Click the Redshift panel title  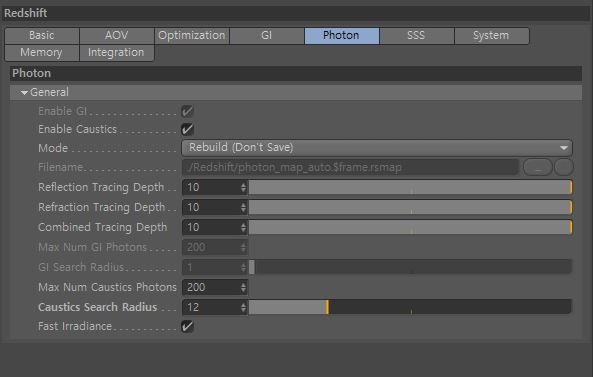click(26, 13)
